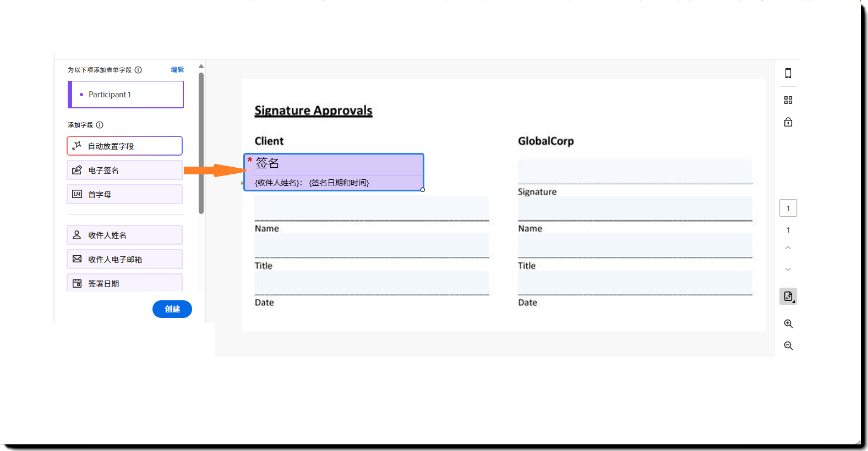Choose the 首字母 initials field
This screenshot has height=451, width=868.
point(124,195)
